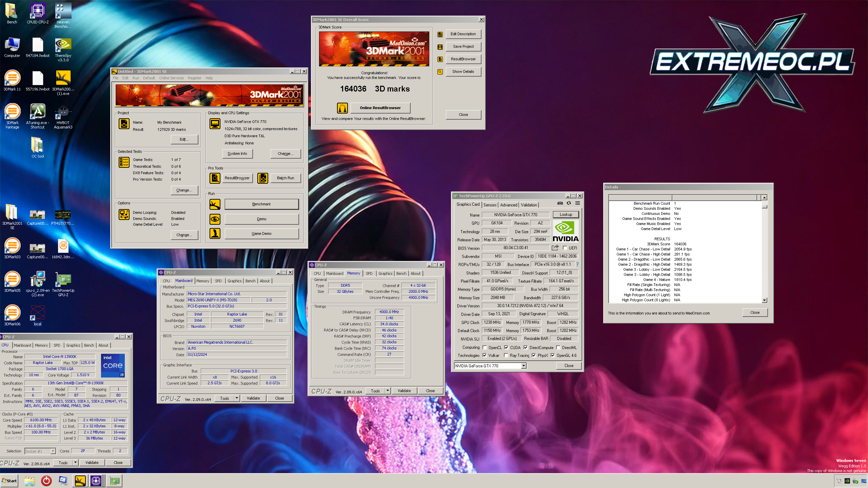The width and height of the screenshot is (868, 488).
Task: Expand Tools dropdown arrow in CPU-Z Mainboard window
Action: point(237,398)
